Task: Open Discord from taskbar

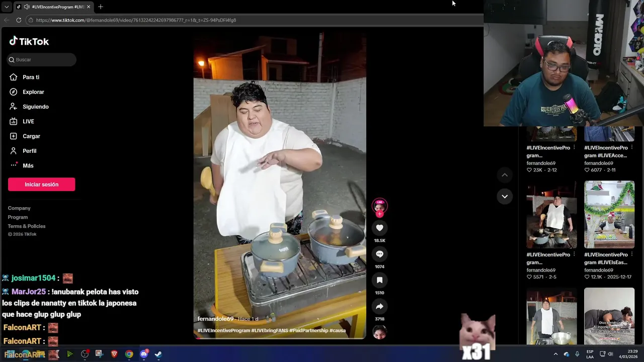Action: click(143, 354)
